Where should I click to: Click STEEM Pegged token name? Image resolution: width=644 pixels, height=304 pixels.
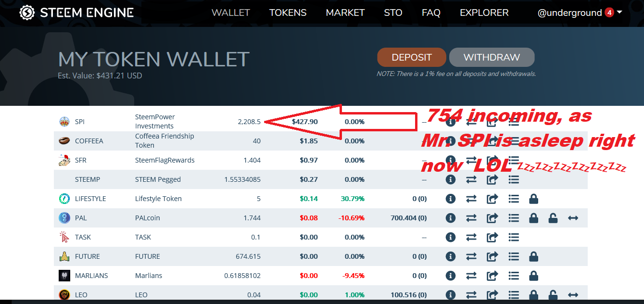coord(158,179)
